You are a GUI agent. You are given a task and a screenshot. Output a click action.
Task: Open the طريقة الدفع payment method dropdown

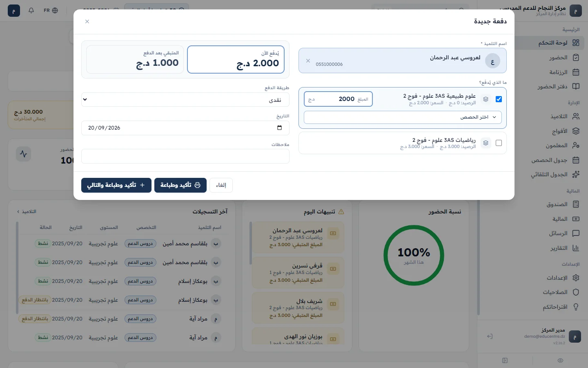pos(185,100)
